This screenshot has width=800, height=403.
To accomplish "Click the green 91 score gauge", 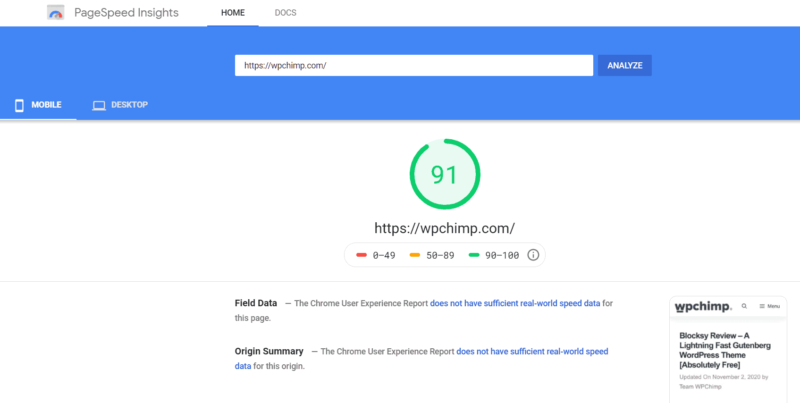I will coord(444,174).
